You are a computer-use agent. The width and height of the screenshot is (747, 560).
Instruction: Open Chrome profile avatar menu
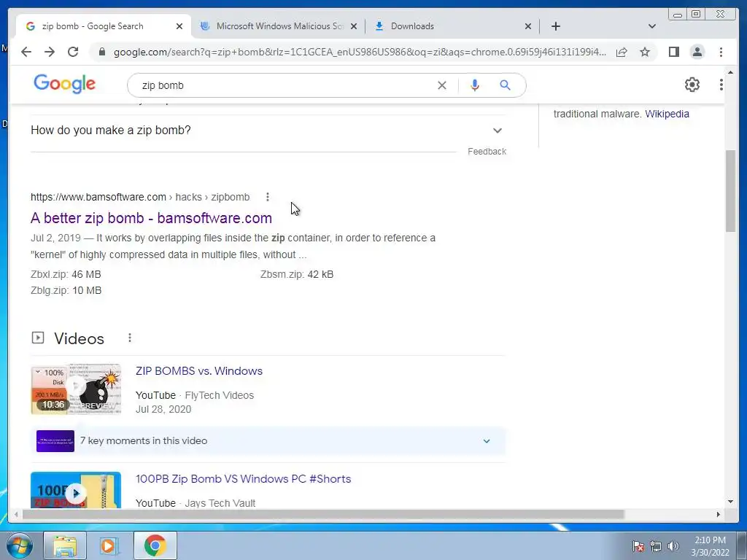(x=697, y=52)
